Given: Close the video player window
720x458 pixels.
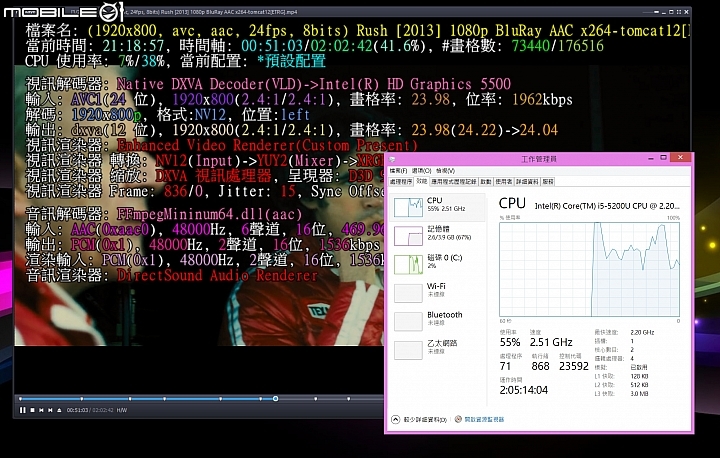Looking at the screenshot, I should pyautogui.click(x=686, y=12).
